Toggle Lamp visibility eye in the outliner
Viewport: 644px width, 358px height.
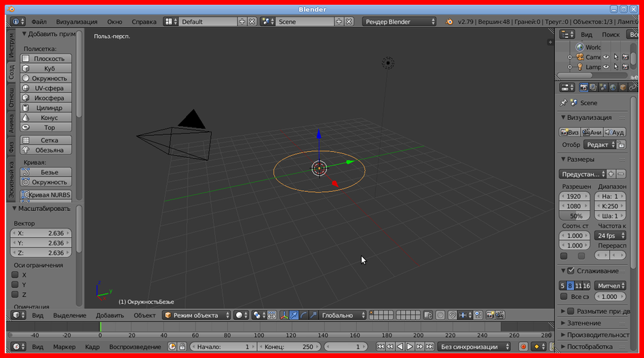click(606, 67)
